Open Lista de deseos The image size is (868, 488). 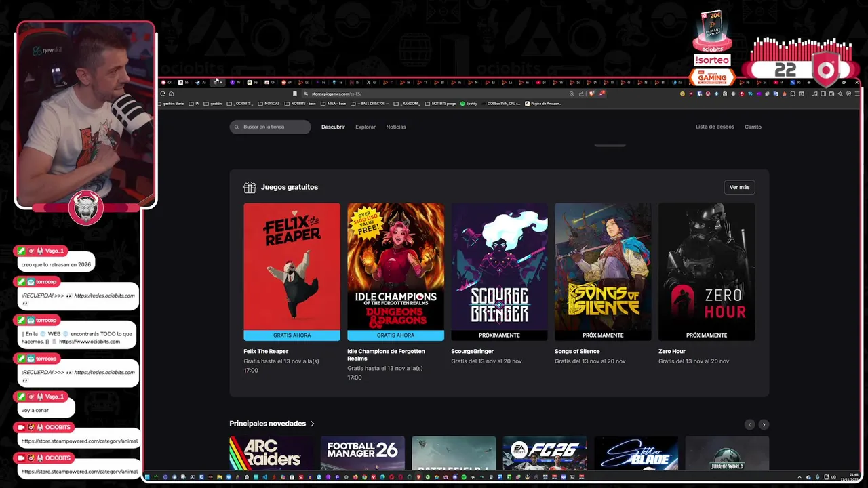[x=715, y=127]
